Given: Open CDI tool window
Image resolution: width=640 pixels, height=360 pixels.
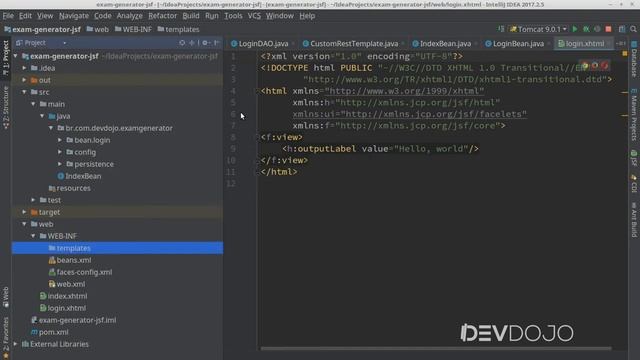Looking at the screenshot, I should click(x=634, y=183).
